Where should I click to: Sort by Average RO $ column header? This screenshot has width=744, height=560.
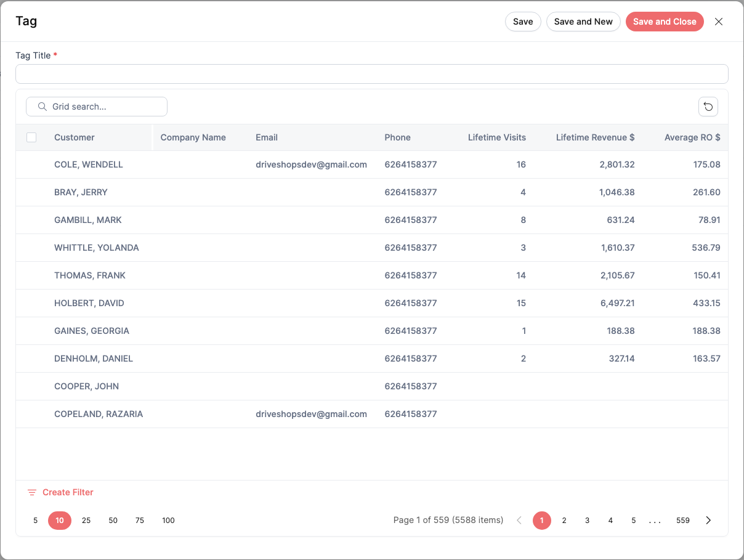(x=692, y=137)
